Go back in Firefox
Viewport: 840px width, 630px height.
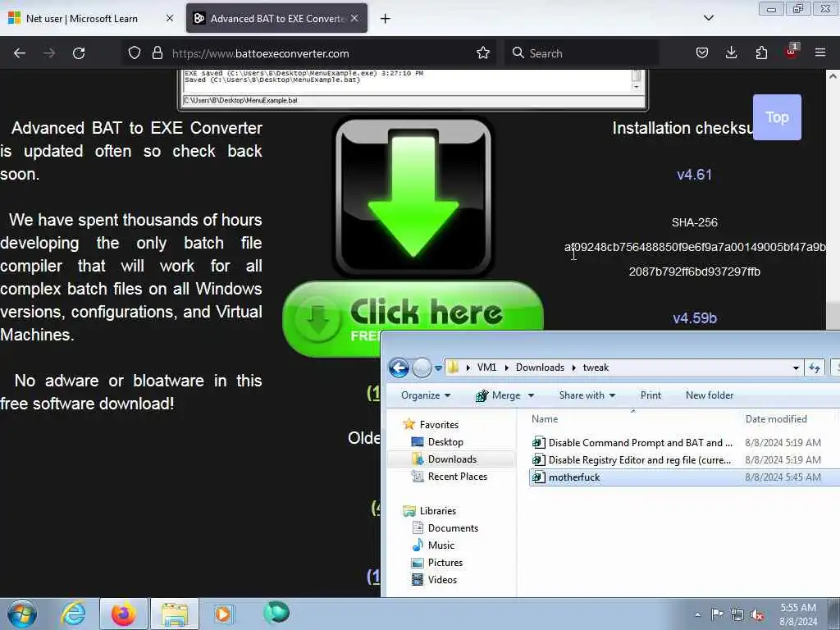coord(20,53)
